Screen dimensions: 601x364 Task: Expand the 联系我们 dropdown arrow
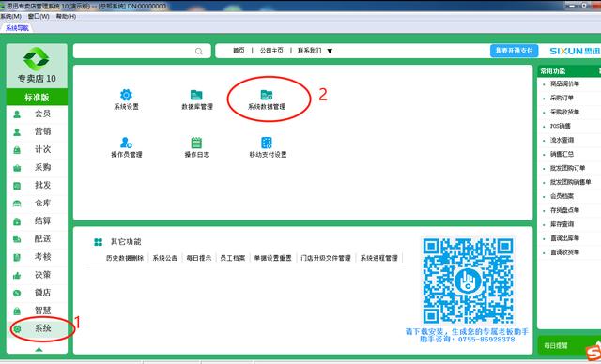point(330,51)
